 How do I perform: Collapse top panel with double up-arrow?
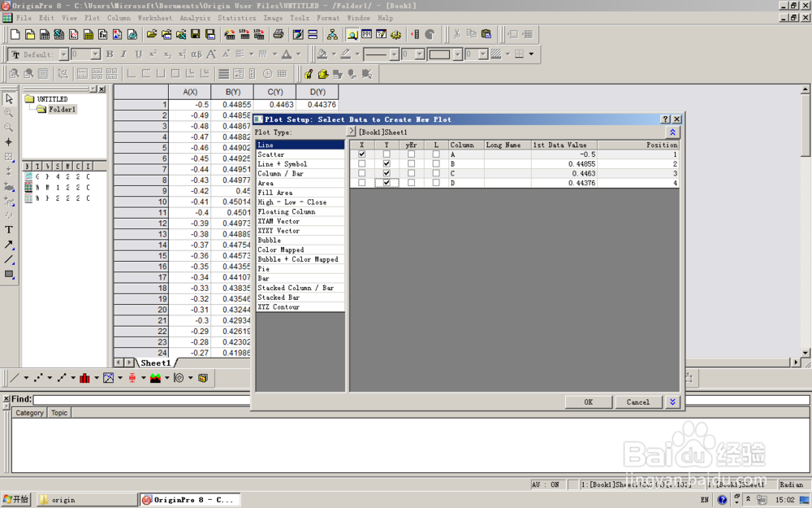[672, 132]
